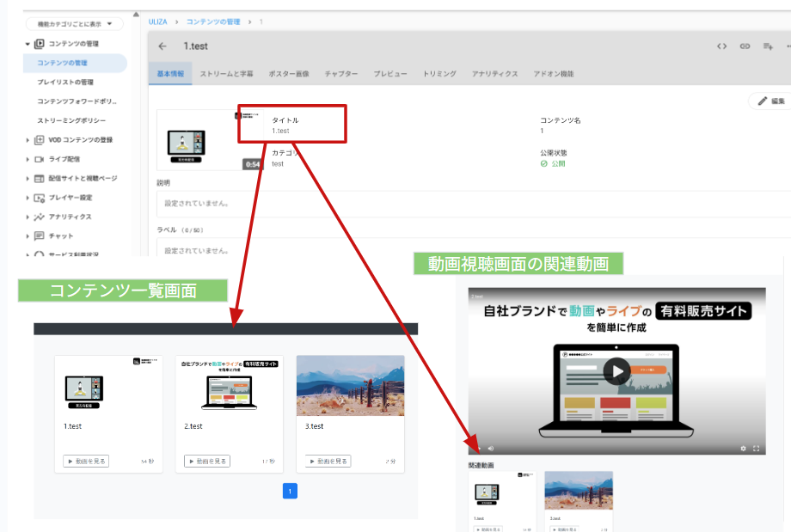Open the チャプター tab
791x532 pixels.
point(342,74)
